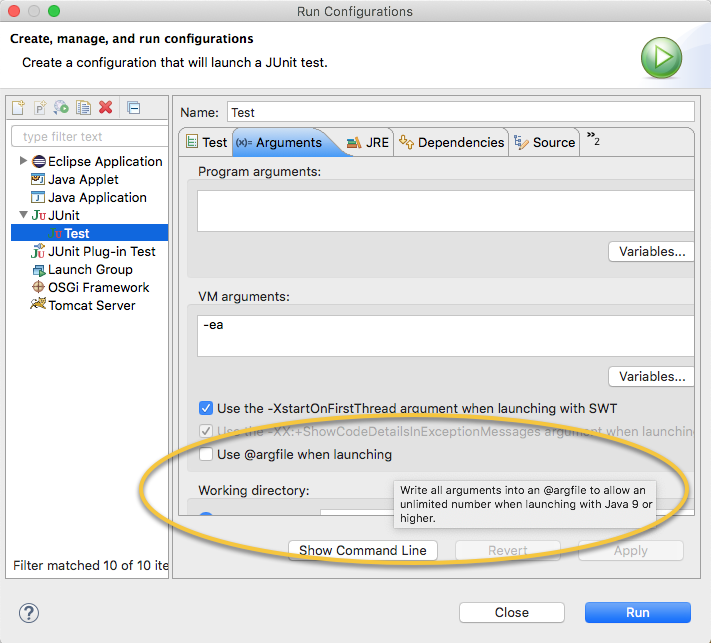Toggle the ShowCodeDetailsInExceptionMessages checkbox
711x643 pixels.
point(206,431)
